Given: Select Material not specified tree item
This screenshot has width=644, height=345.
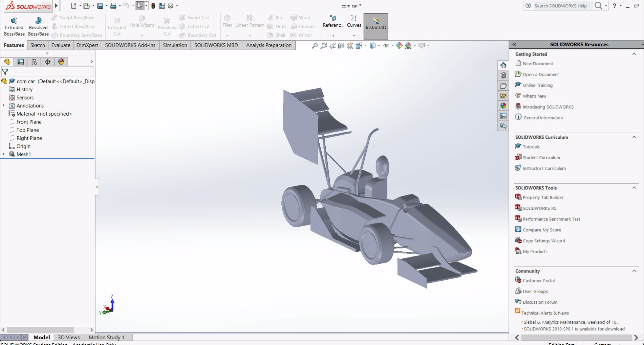Looking at the screenshot, I should click(44, 114).
